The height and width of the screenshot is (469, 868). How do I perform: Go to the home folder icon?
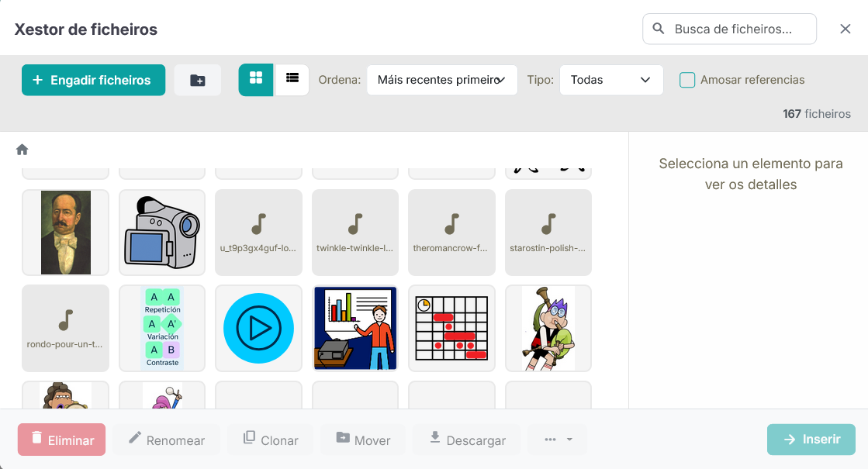(x=22, y=150)
